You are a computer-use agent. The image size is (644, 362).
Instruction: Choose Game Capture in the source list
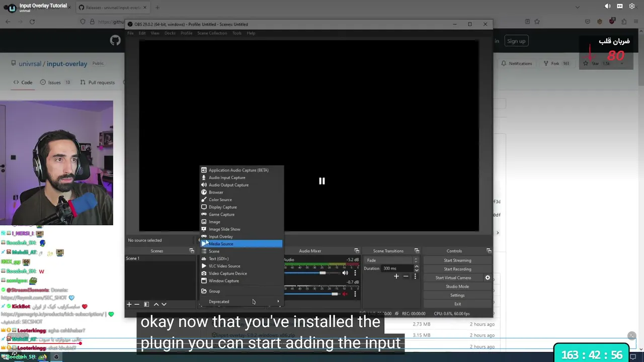click(242, 214)
